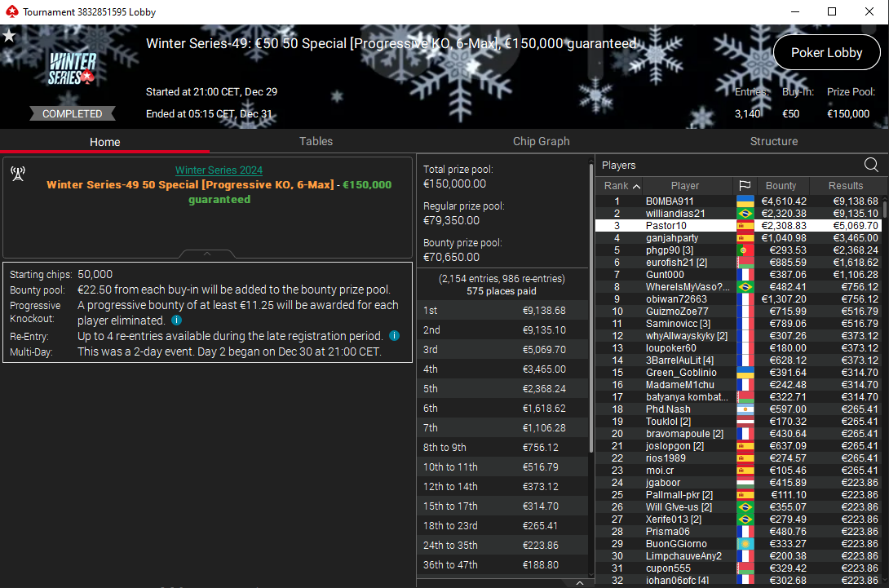Screen dimensions: 889x588
Task: Select player obiwan72663 row
Action: click(738, 299)
